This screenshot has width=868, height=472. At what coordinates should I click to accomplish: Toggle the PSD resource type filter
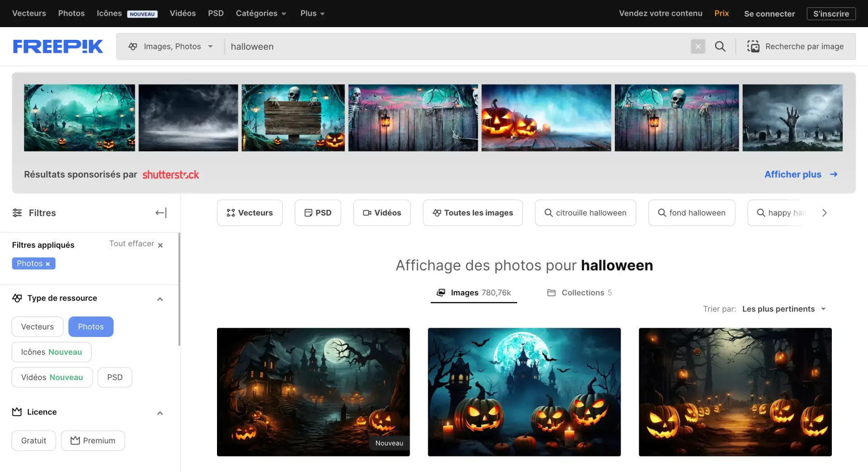pos(115,378)
